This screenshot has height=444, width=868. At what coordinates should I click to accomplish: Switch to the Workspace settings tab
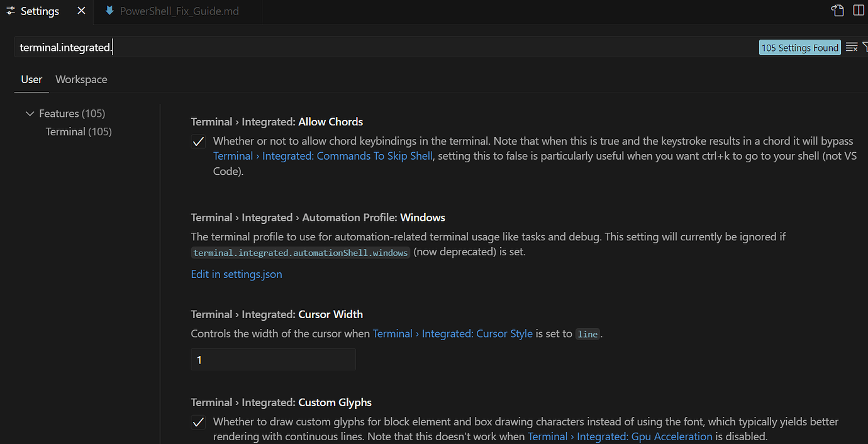(x=81, y=79)
